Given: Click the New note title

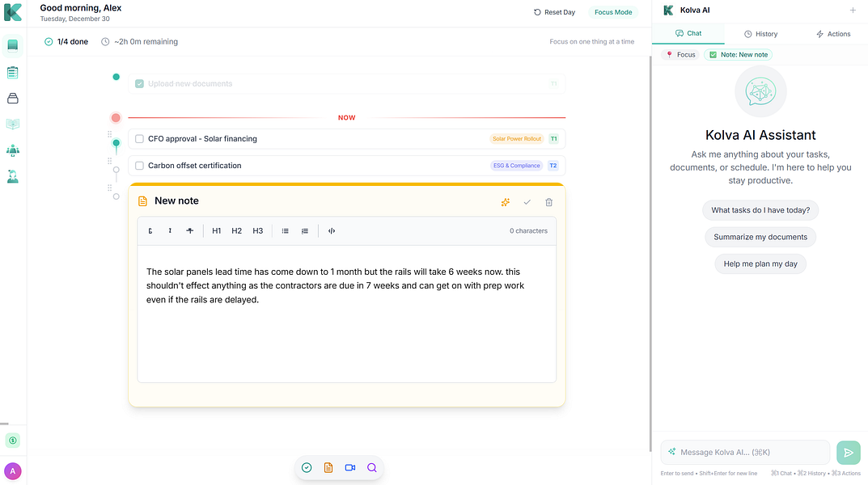Looking at the screenshot, I should click(x=176, y=200).
